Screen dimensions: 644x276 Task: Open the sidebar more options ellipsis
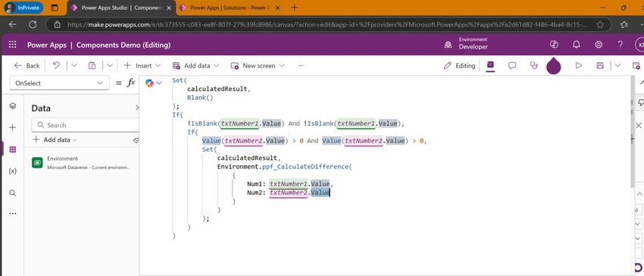click(13, 214)
